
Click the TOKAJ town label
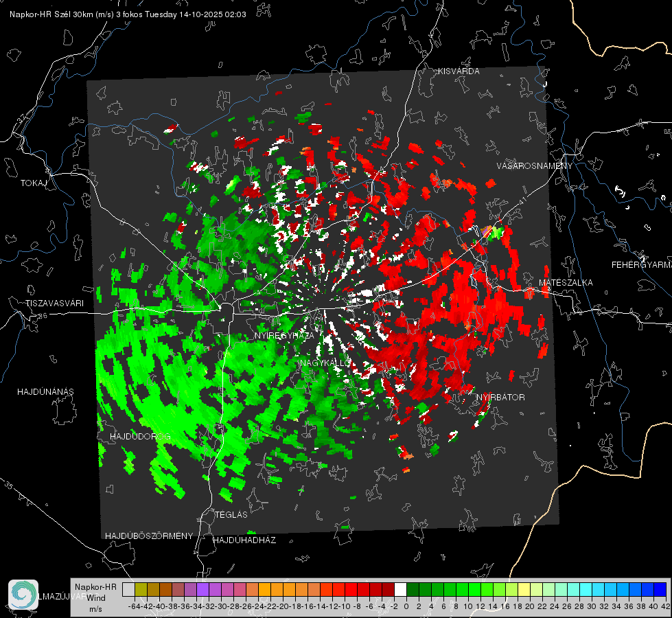tap(34, 183)
